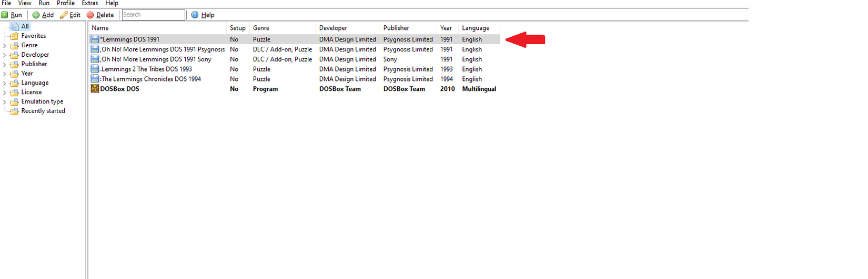Click icon of Oh No! More Lemmings Psygnosis row
868x279 pixels.
tap(95, 49)
